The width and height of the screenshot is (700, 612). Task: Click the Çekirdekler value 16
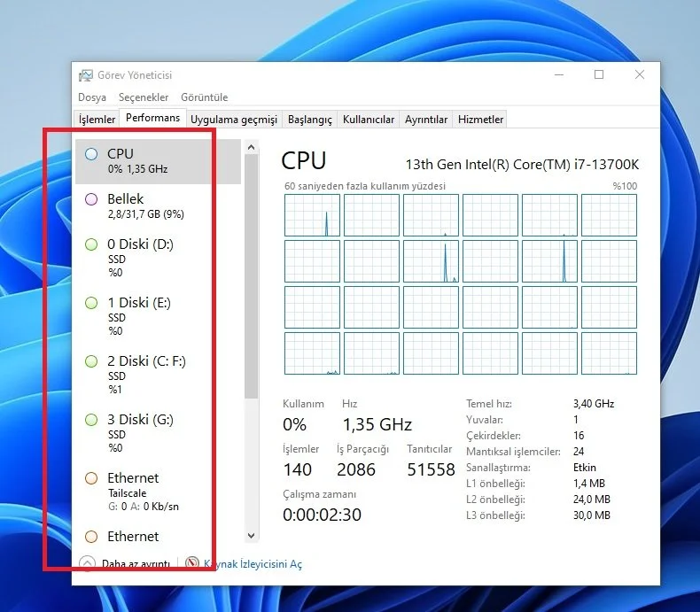[x=579, y=436]
